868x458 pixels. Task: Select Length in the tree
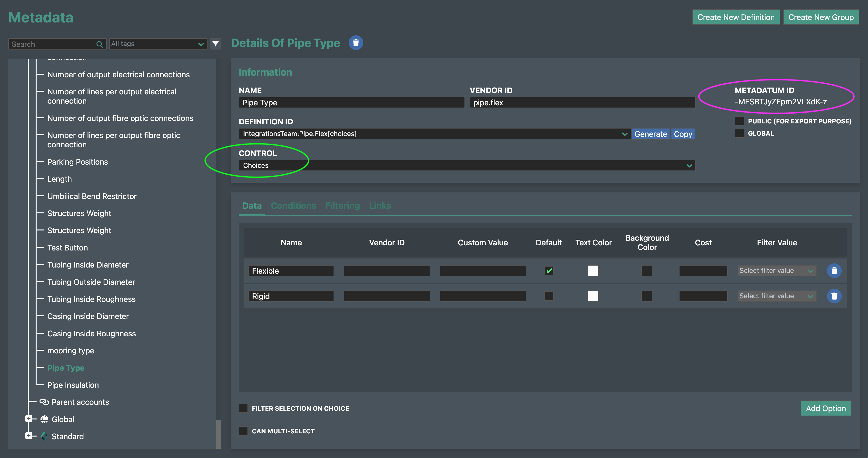pos(59,179)
